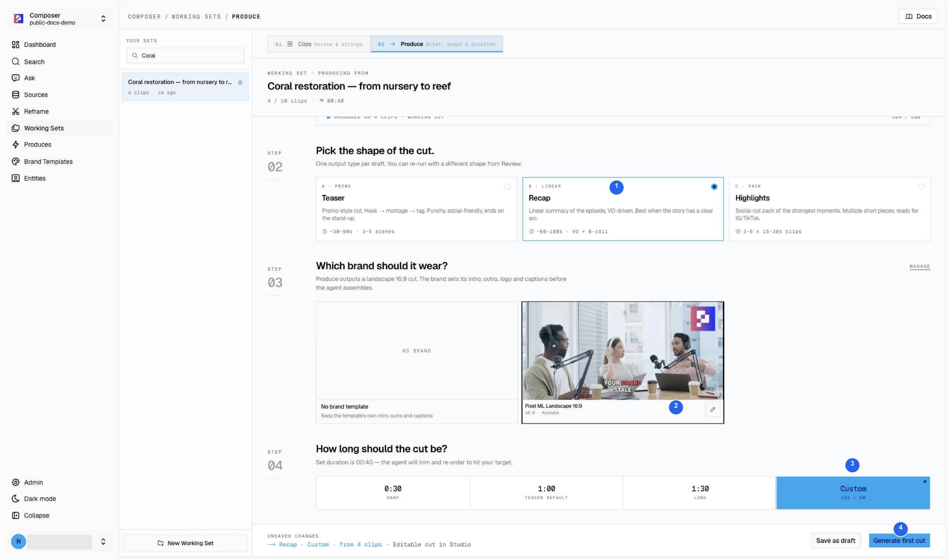Set duration to 1:00 Teaser default
Image resolution: width=949 pixels, height=560 pixels.
pyautogui.click(x=546, y=493)
